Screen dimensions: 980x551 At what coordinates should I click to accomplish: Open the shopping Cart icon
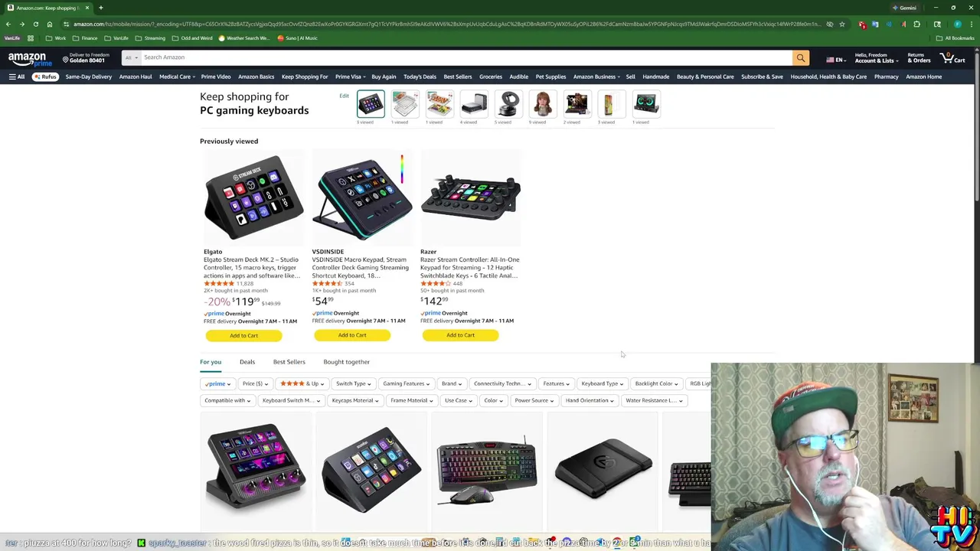[x=954, y=57]
